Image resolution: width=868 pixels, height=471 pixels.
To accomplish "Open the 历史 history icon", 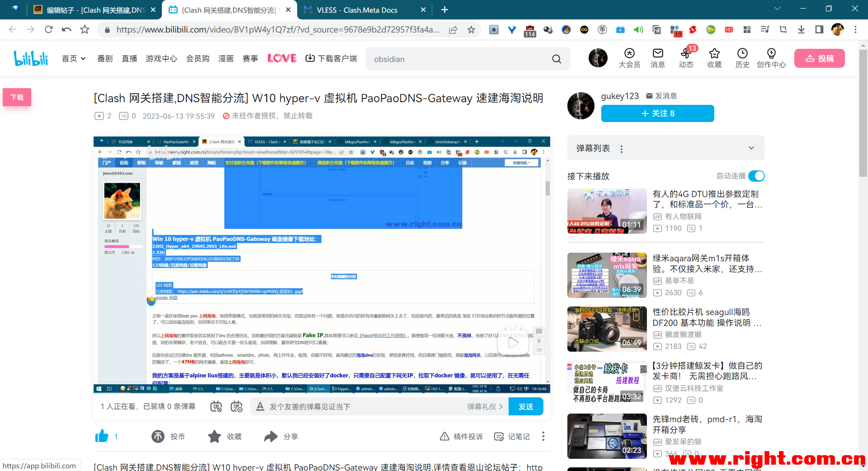I will click(x=742, y=58).
